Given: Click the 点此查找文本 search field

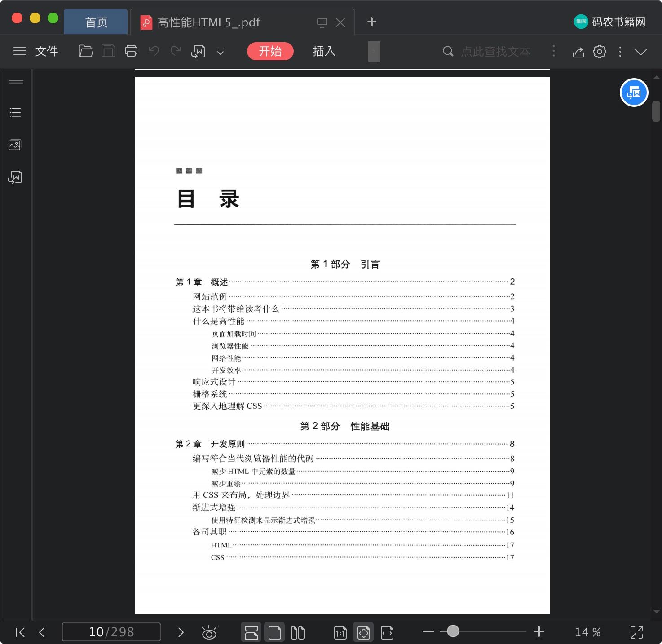Looking at the screenshot, I should pos(496,52).
